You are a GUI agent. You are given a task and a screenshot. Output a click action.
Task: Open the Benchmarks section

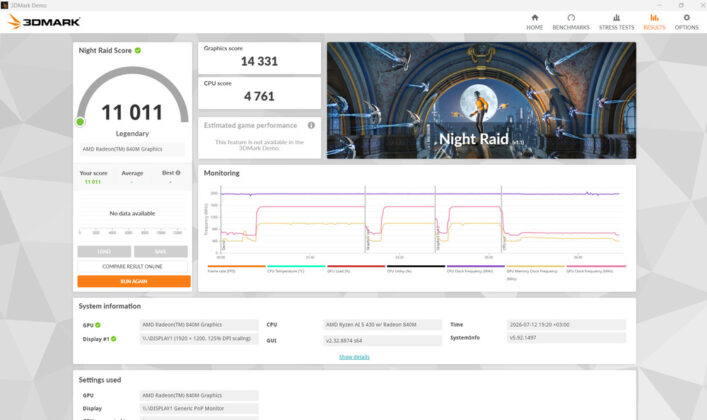(571, 22)
